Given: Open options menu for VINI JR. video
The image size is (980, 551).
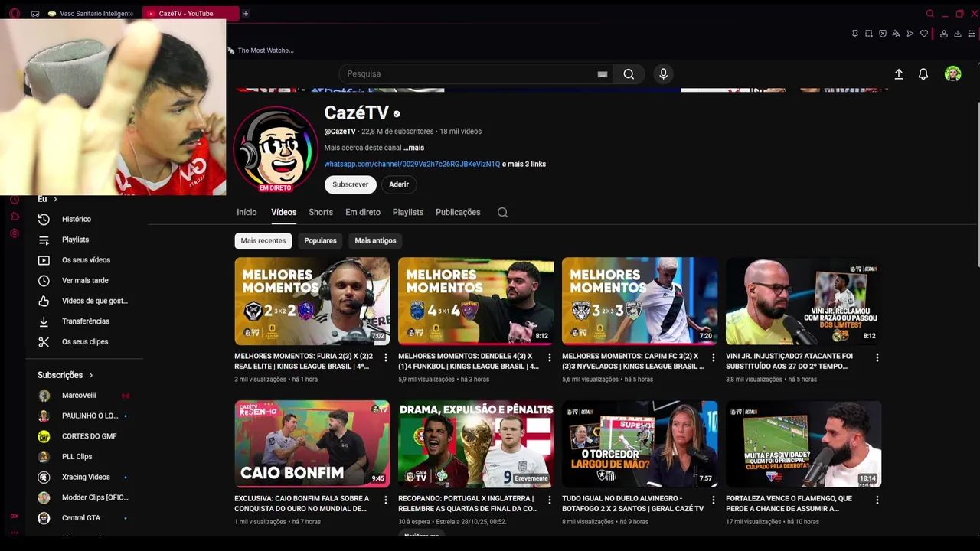Looking at the screenshot, I should click(877, 357).
